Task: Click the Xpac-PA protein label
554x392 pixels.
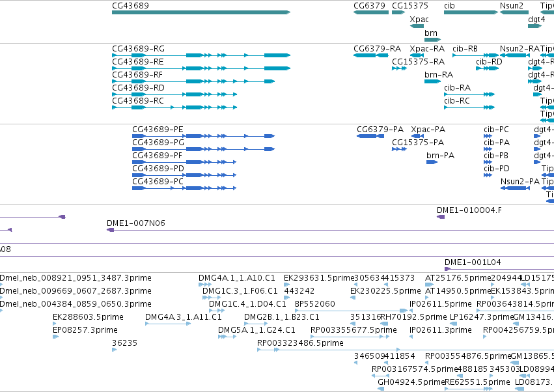Action: point(428,130)
